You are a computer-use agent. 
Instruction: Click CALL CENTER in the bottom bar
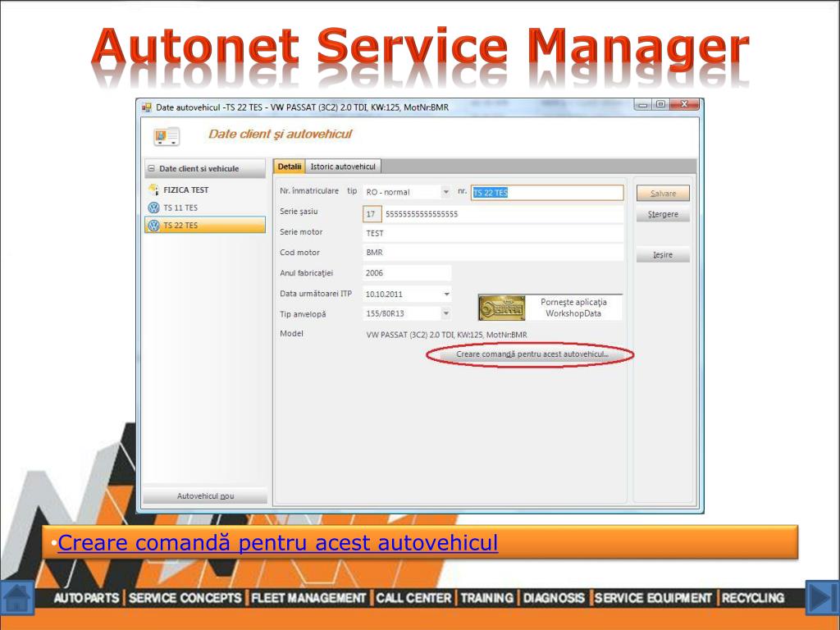pos(413,598)
